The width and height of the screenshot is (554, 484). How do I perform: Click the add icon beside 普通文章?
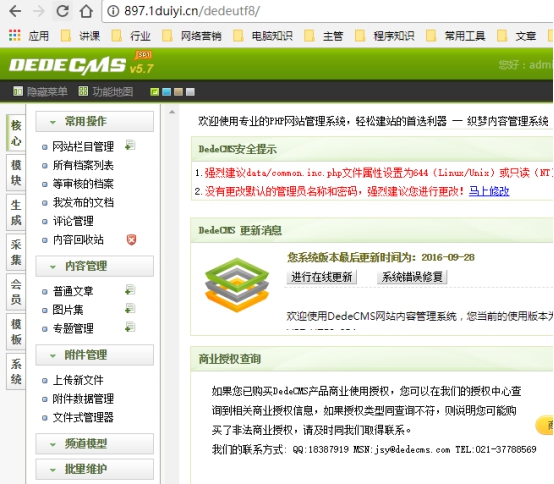(130, 290)
